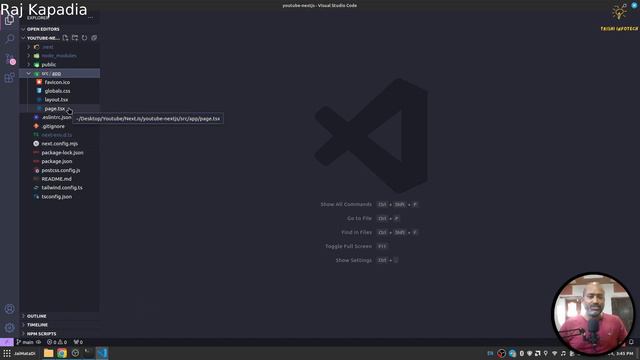Expand the Outline section
Viewport: 640px width, 360px height.
(60, 316)
